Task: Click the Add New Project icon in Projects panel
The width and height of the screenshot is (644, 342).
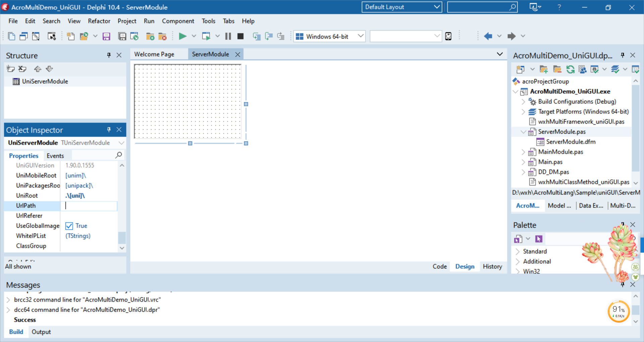Action: point(520,69)
